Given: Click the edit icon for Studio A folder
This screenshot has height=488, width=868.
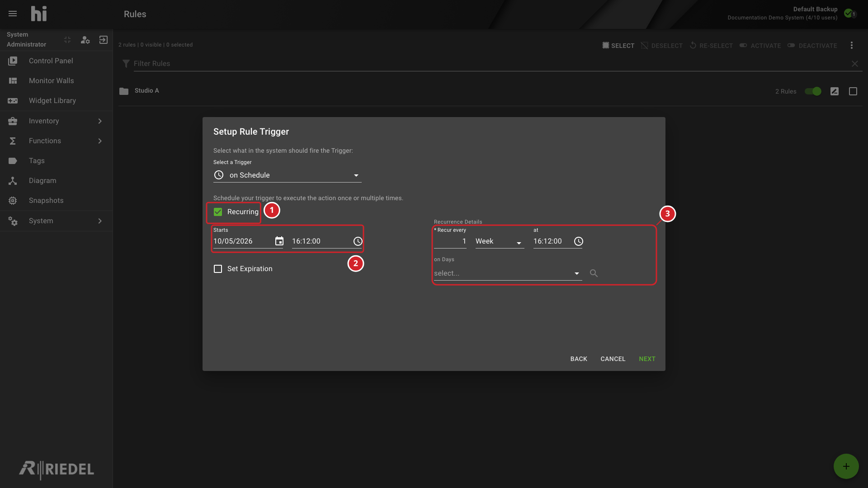Looking at the screenshot, I should click(x=835, y=91).
